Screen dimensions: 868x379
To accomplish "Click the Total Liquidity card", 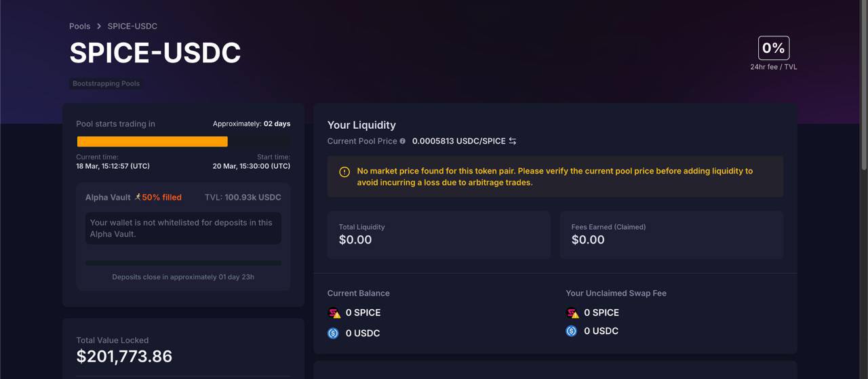I will pyautogui.click(x=439, y=235).
